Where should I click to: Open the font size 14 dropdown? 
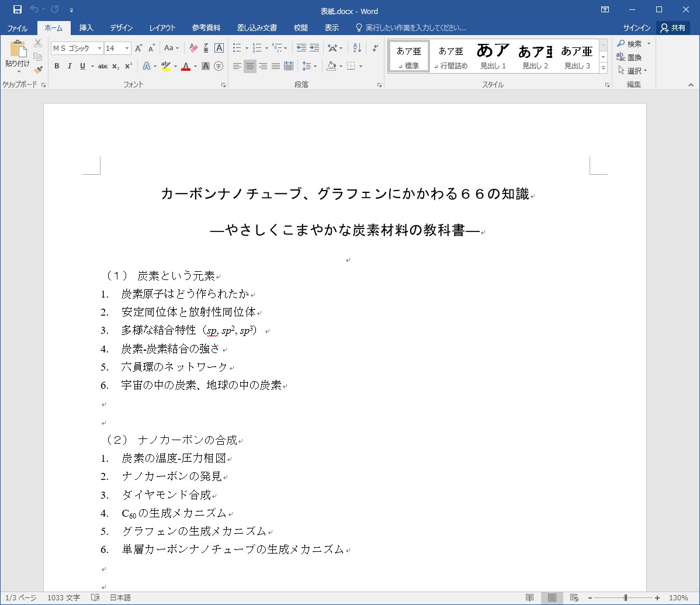[x=127, y=49]
